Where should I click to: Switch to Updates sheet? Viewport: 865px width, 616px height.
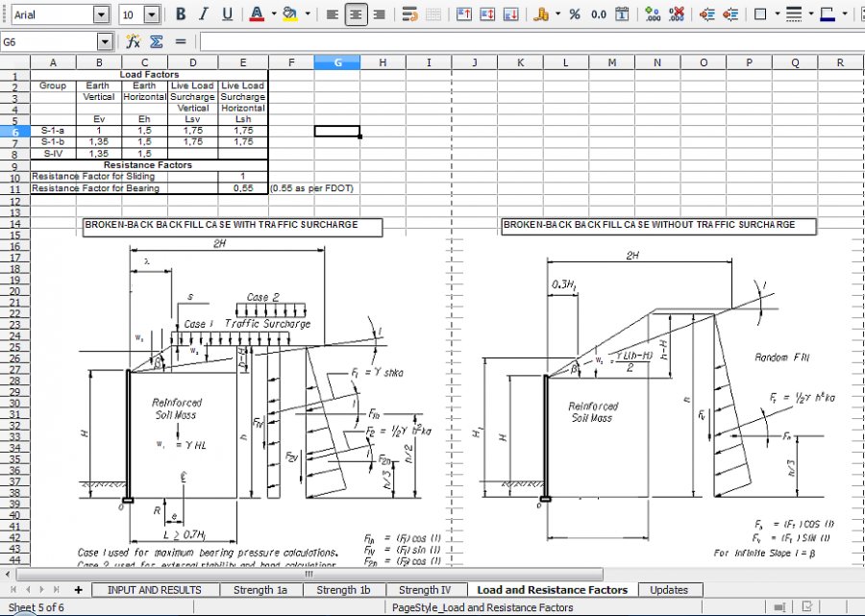coord(669,590)
